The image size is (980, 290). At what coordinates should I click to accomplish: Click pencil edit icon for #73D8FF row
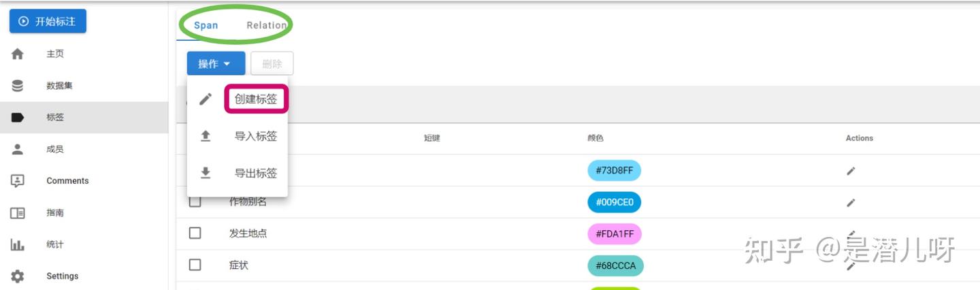click(850, 171)
